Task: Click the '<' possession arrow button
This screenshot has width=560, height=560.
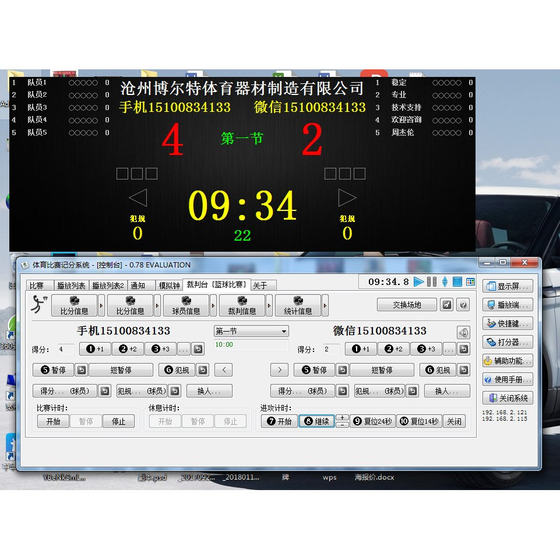Action: click(x=224, y=370)
